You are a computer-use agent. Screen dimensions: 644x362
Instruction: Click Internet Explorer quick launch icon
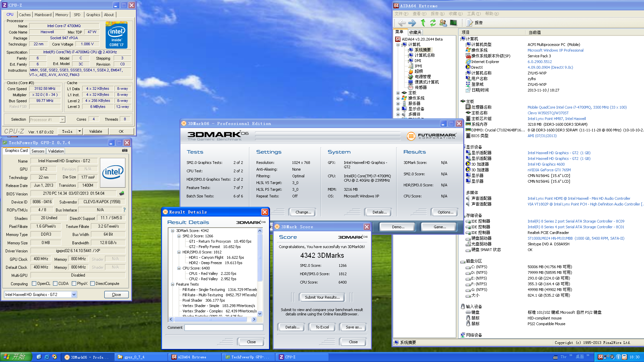pos(47,357)
